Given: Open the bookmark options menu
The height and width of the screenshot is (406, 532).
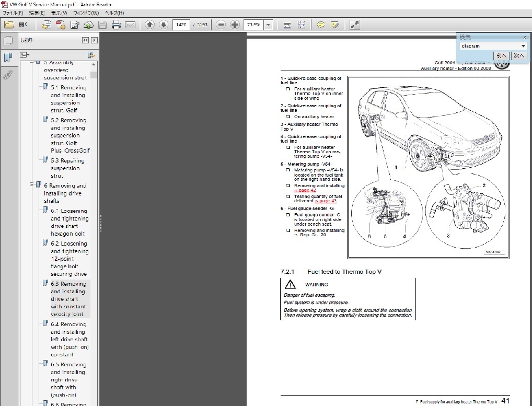Looking at the screenshot, I should coord(25,55).
